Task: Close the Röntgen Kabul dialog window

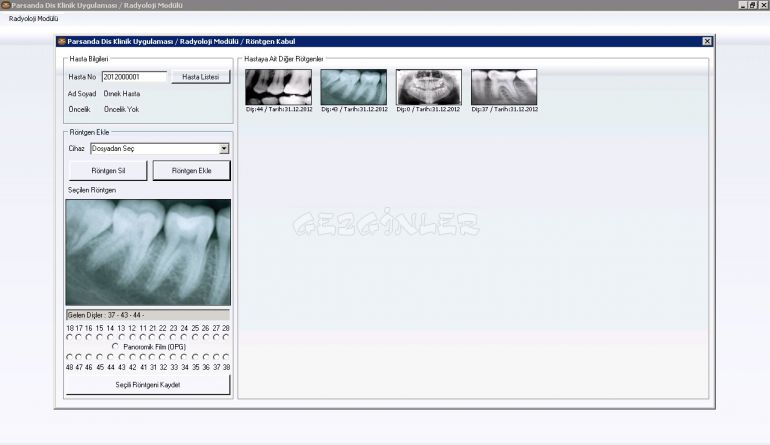Action: pos(707,41)
